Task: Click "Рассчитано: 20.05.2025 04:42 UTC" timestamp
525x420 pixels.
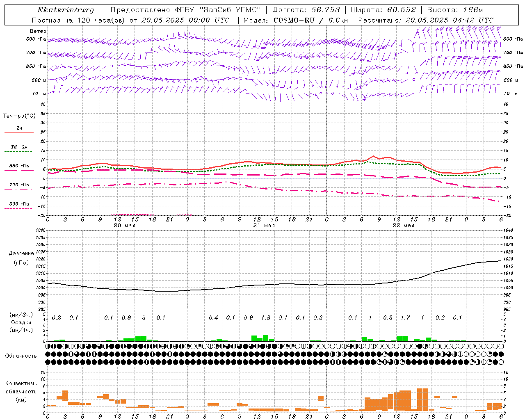Action: pyautogui.click(x=426, y=20)
